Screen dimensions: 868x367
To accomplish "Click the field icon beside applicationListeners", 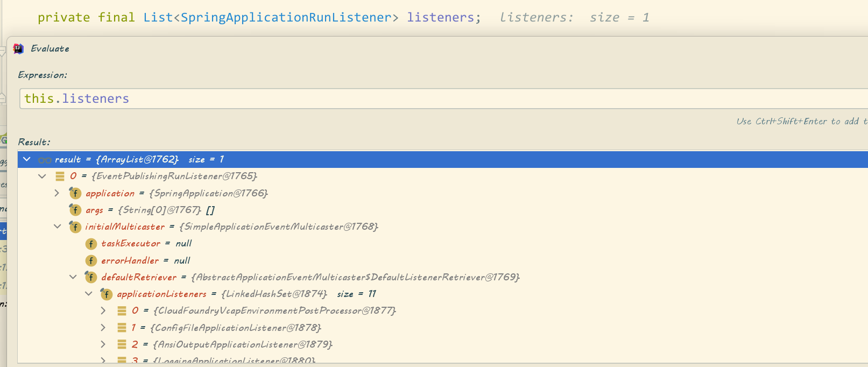I will click(x=107, y=294).
